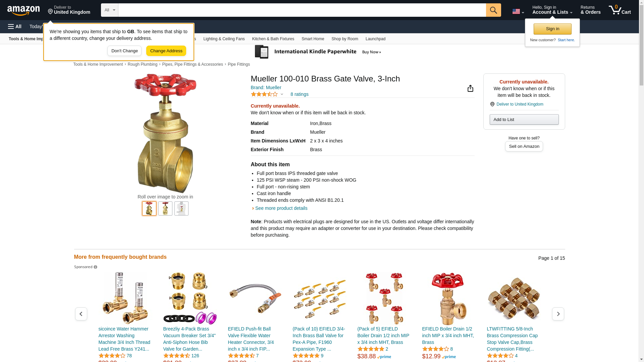Click the share icon beside product title
644x362 pixels.
pyautogui.click(x=470, y=88)
